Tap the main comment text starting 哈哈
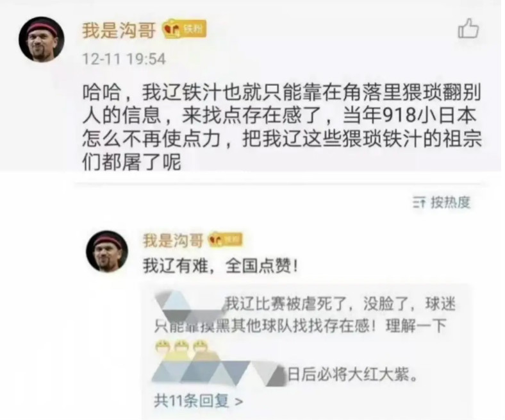The height and width of the screenshot is (420, 505). coord(281,126)
